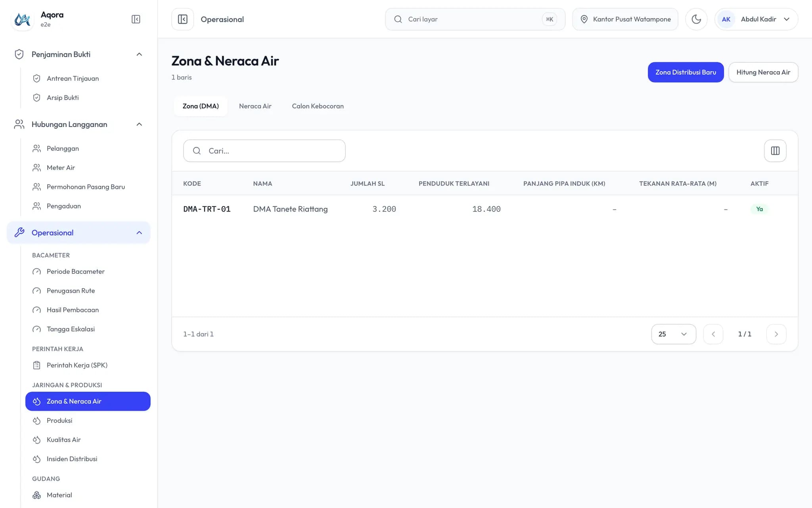Collapse sidebar using icon beside Aqora name

click(x=136, y=19)
